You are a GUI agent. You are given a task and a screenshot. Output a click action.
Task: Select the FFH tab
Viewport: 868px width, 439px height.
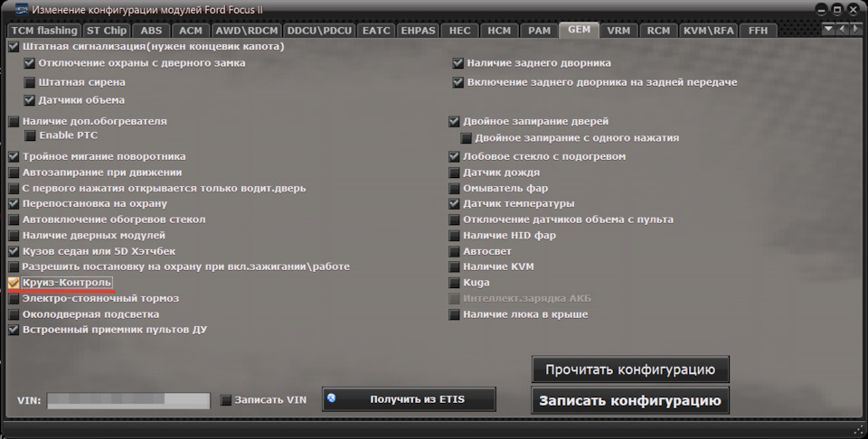click(758, 31)
